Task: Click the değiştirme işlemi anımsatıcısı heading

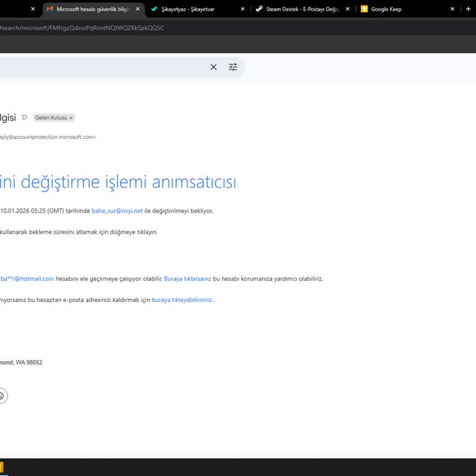Action: tap(128, 182)
